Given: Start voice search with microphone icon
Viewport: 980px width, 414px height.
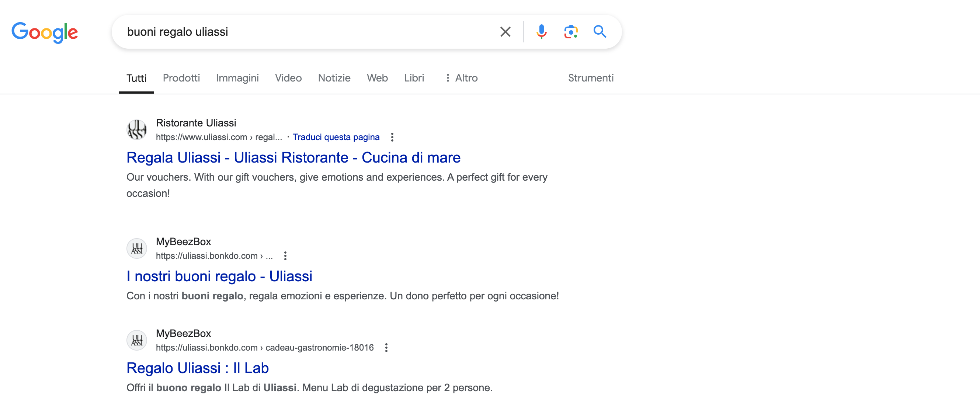Looking at the screenshot, I should [541, 32].
